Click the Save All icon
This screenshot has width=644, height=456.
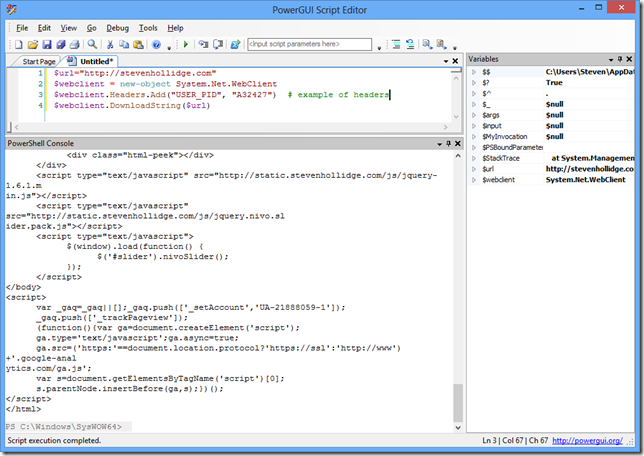tap(61, 44)
